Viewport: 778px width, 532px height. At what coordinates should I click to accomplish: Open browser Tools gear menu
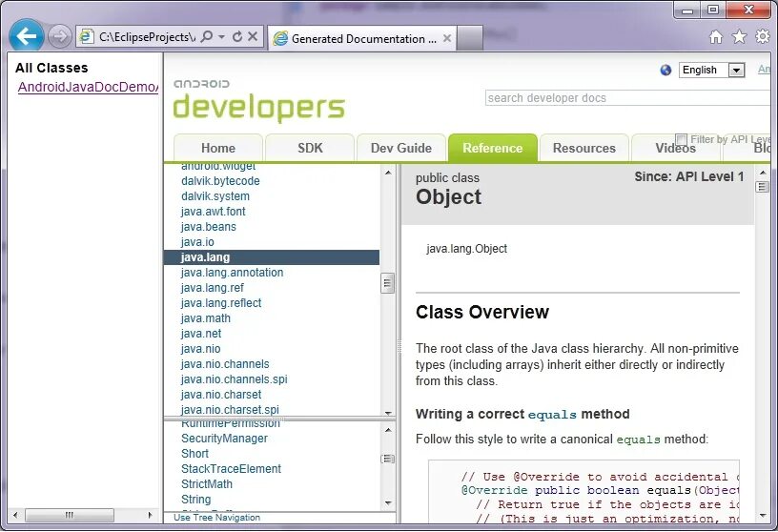[763, 37]
